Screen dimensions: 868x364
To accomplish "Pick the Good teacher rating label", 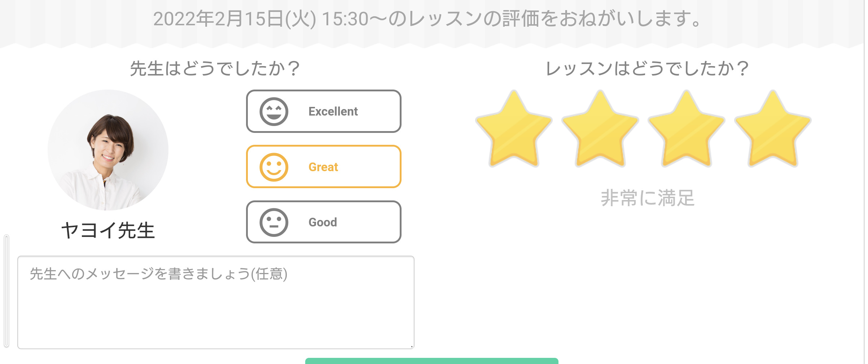I will 323,222.
